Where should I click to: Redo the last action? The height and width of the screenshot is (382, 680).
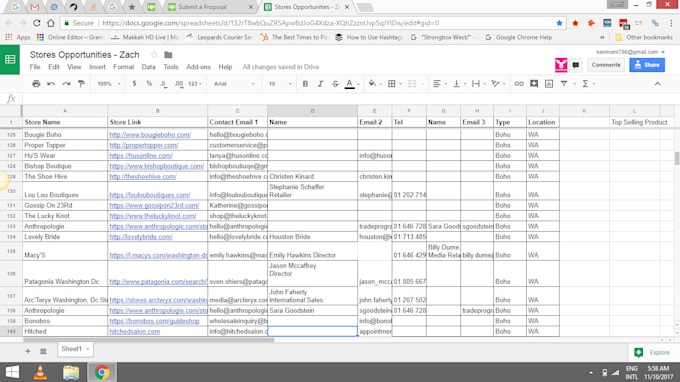(x=66, y=84)
